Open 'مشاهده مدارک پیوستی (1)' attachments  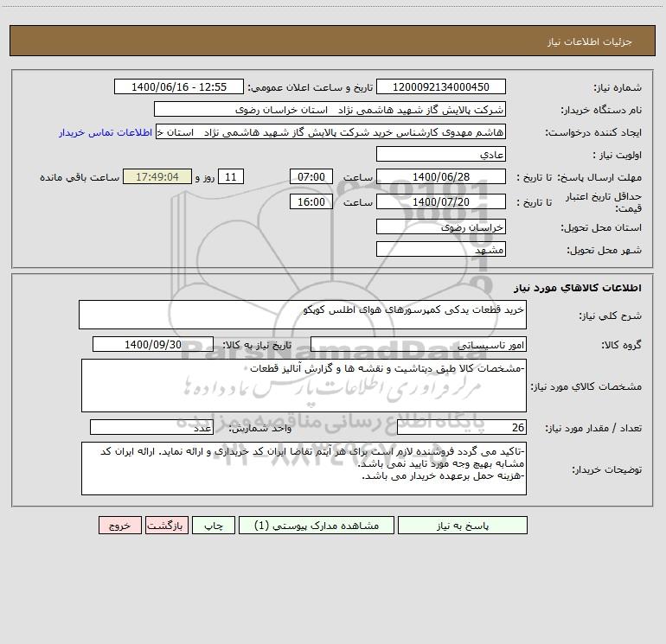click(317, 526)
